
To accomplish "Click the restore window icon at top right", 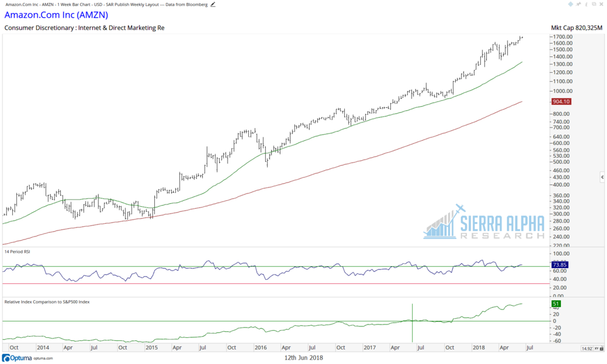I will coord(594,4).
